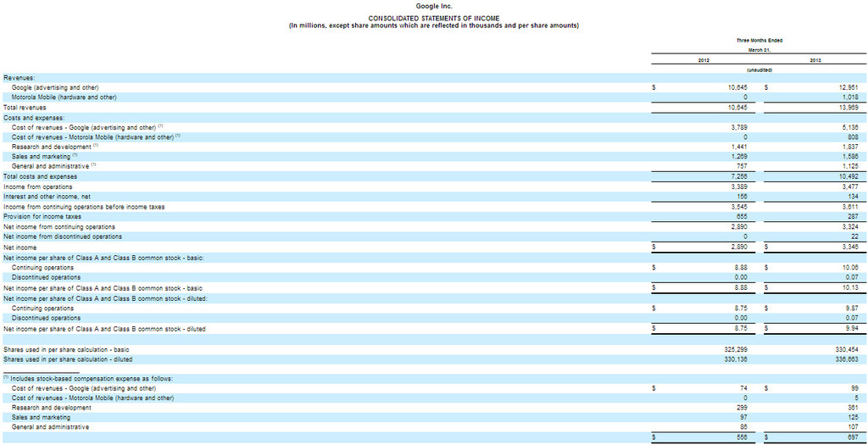Select the 'Total costs and expenses' row label
Screen dimensions: 868x445
(x=41, y=176)
